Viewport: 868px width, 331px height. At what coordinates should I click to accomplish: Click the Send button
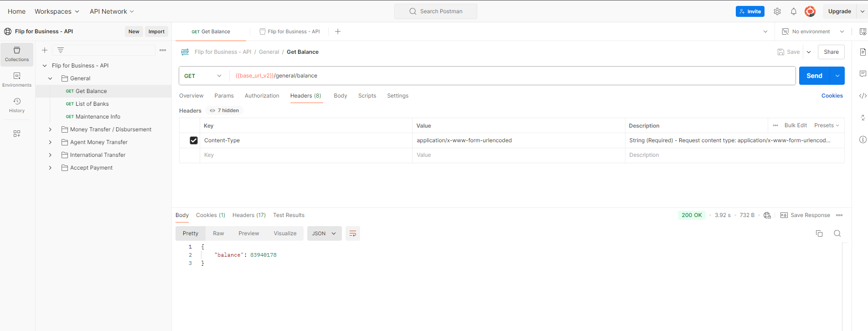pos(814,76)
